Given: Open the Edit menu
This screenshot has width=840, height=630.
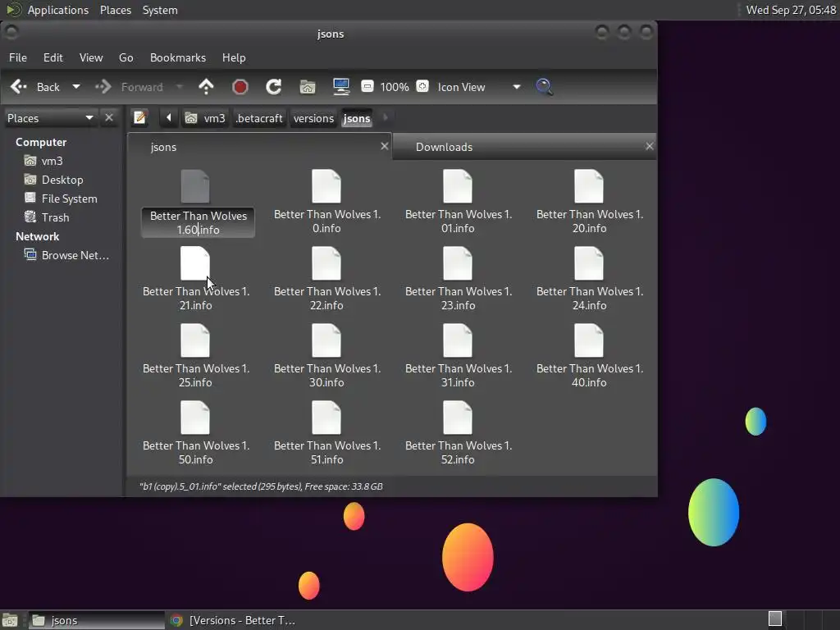Looking at the screenshot, I should pyautogui.click(x=53, y=57).
